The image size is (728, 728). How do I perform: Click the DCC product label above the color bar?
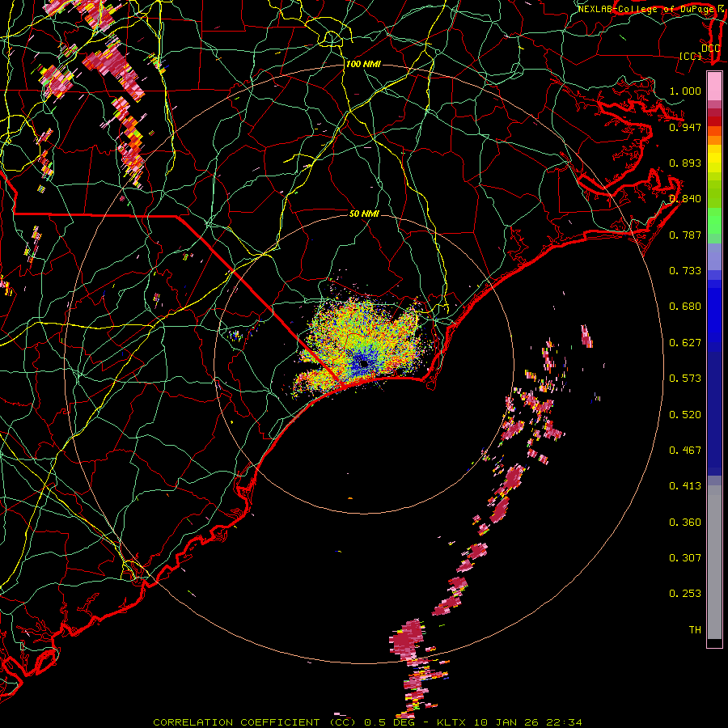710,48
